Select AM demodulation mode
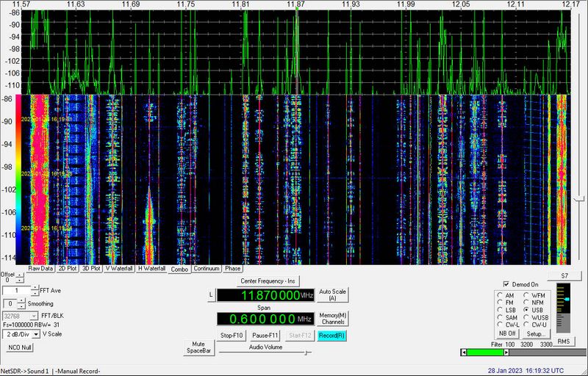Image resolution: width=588 pixels, height=376 pixels. click(500, 295)
